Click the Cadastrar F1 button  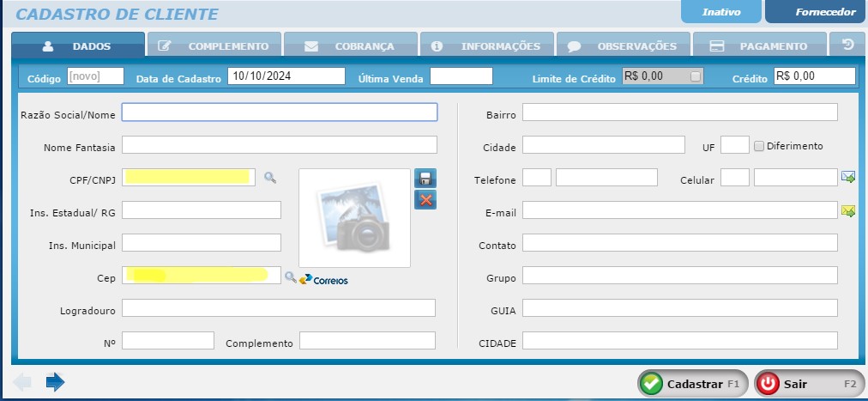point(692,384)
